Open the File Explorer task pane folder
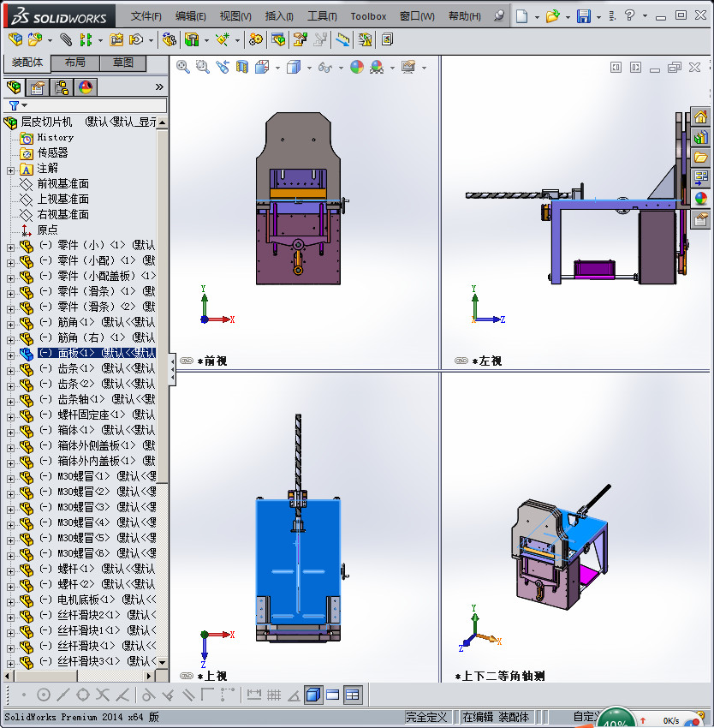The height and width of the screenshot is (728, 714). pyautogui.click(x=701, y=157)
